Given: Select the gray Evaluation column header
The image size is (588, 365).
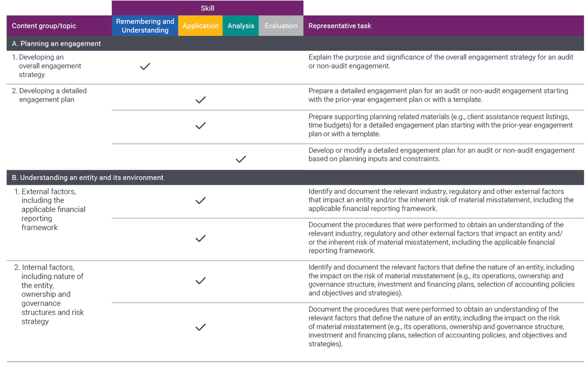Looking at the screenshot, I should (281, 26).
